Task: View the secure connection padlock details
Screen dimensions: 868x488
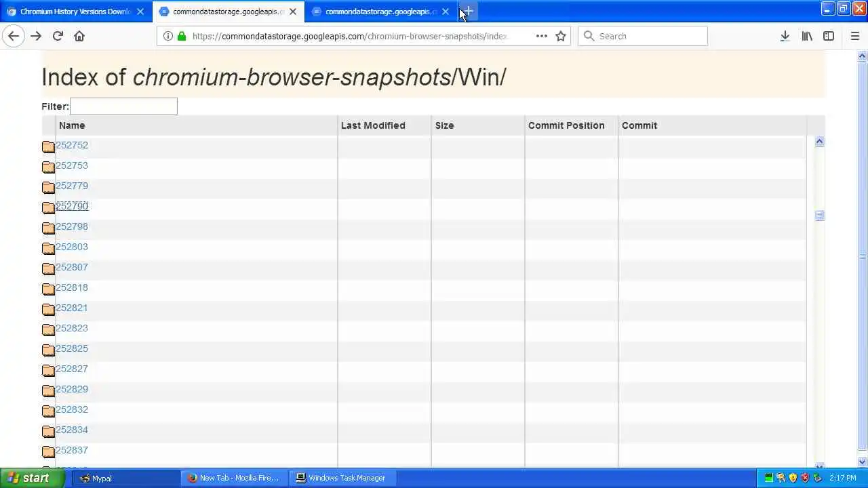Action: [x=182, y=36]
